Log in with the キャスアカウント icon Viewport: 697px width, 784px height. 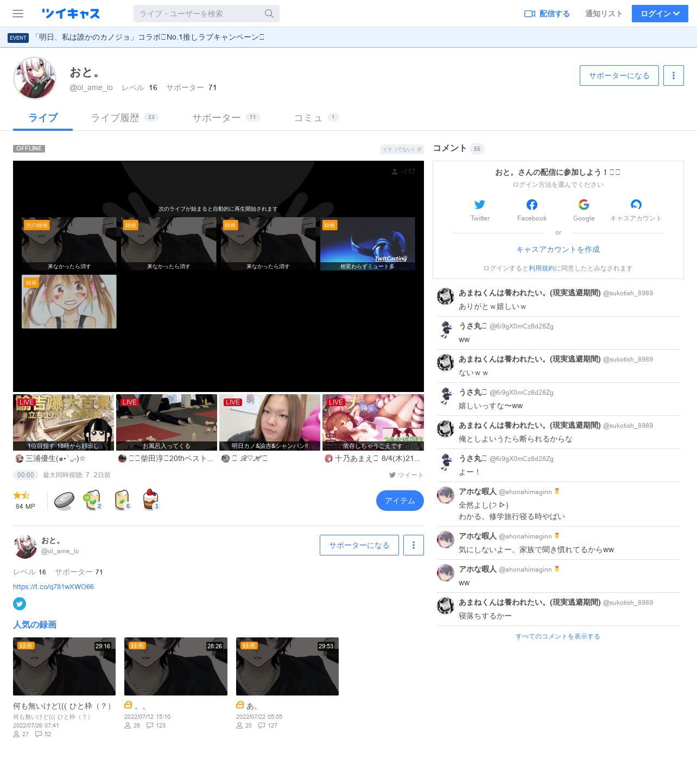tap(636, 205)
